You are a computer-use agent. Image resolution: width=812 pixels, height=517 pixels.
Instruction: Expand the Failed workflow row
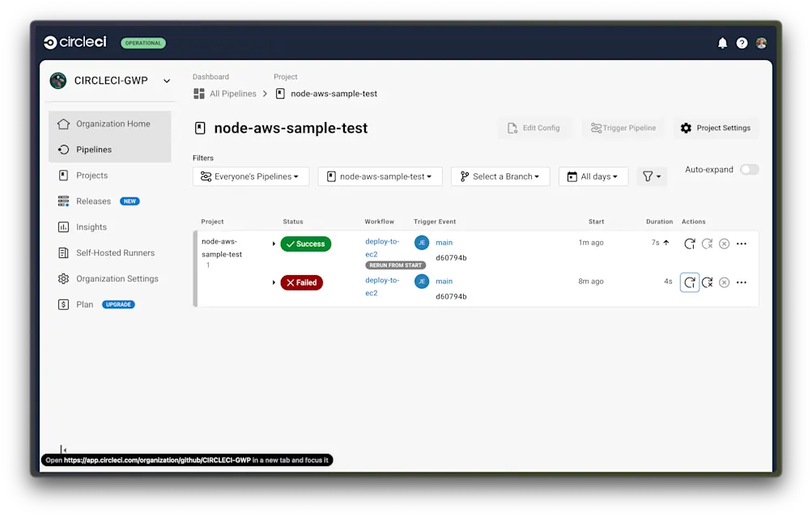(x=274, y=282)
